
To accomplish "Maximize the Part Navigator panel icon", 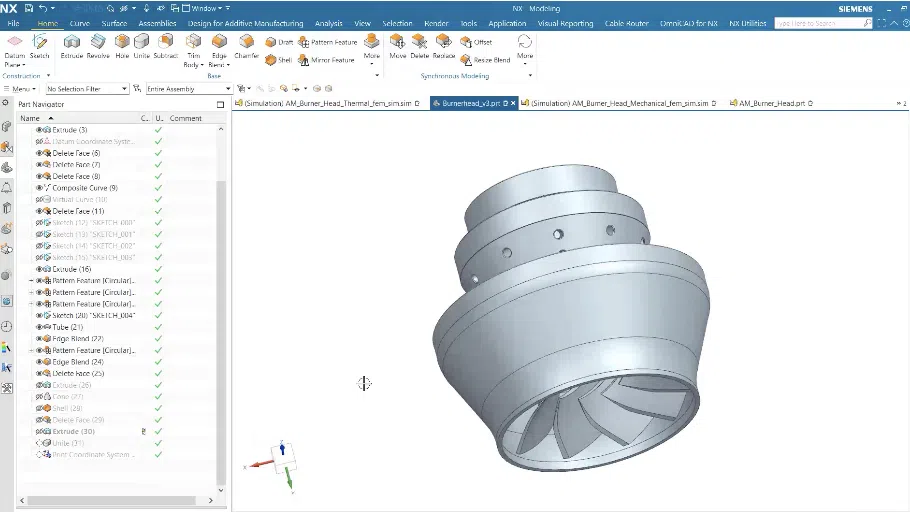I will (x=221, y=104).
